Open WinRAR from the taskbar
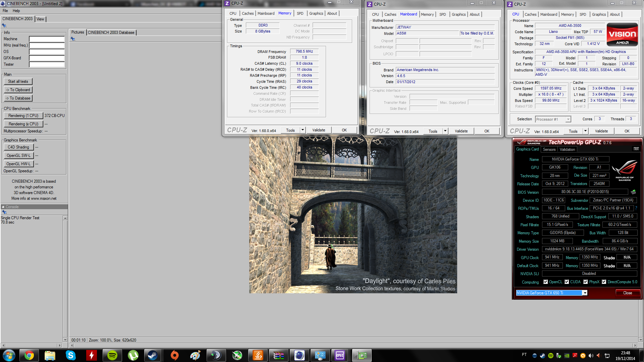Screen dimensions: 644x362 [279, 355]
